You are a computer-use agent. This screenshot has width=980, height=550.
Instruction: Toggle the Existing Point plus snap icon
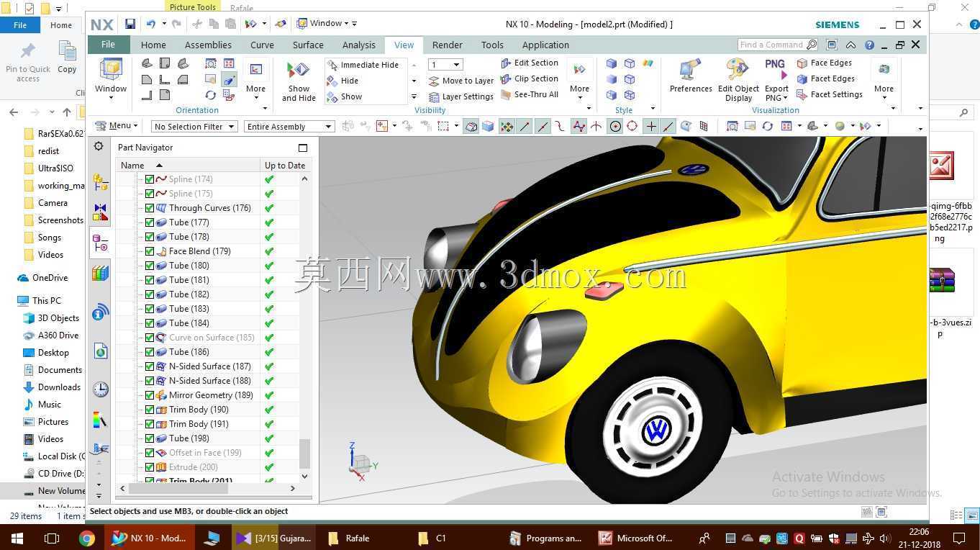[x=651, y=126]
